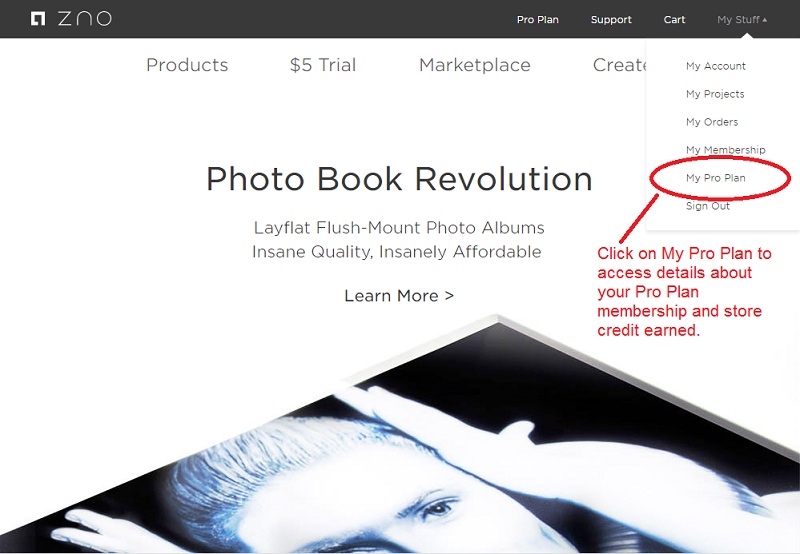The height and width of the screenshot is (554, 800).
Task: Collapse the My Stuff dropdown arrow
Action: click(x=765, y=20)
